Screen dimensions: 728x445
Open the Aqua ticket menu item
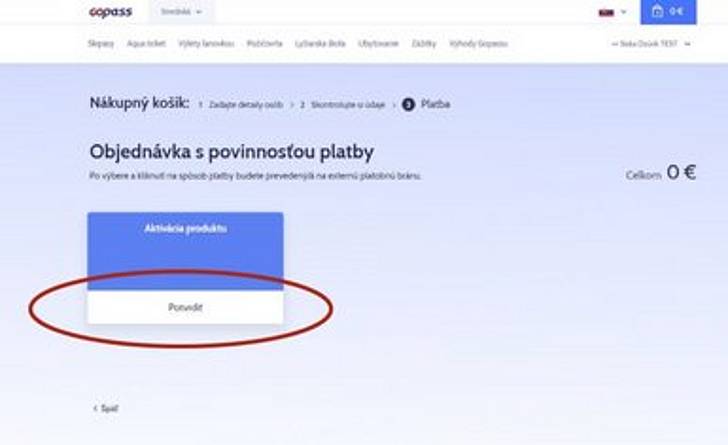tap(146, 44)
